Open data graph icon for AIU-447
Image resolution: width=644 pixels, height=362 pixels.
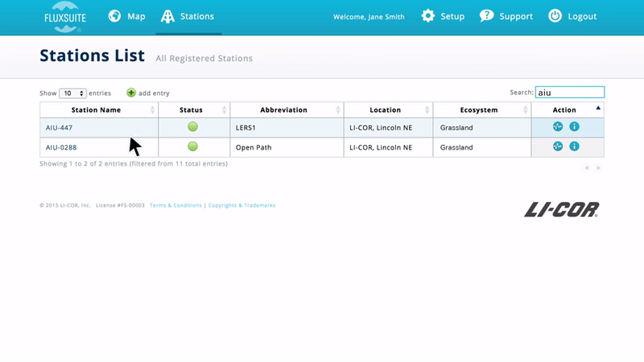point(557,126)
